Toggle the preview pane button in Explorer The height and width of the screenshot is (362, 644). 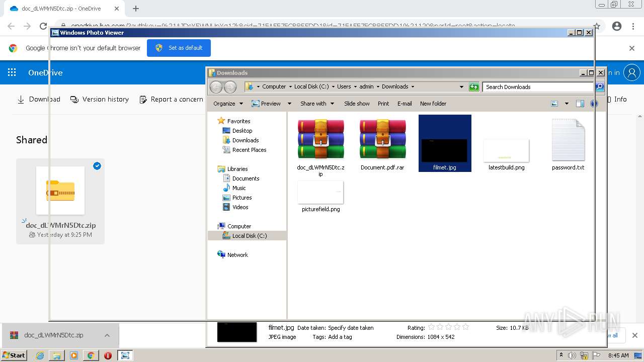click(580, 104)
